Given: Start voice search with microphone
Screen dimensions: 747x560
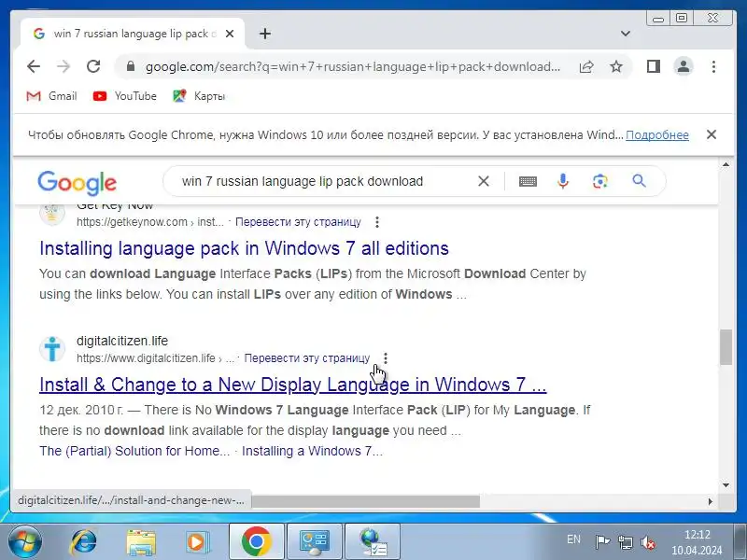Looking at the screenshot, I should [x=563, y=181].
